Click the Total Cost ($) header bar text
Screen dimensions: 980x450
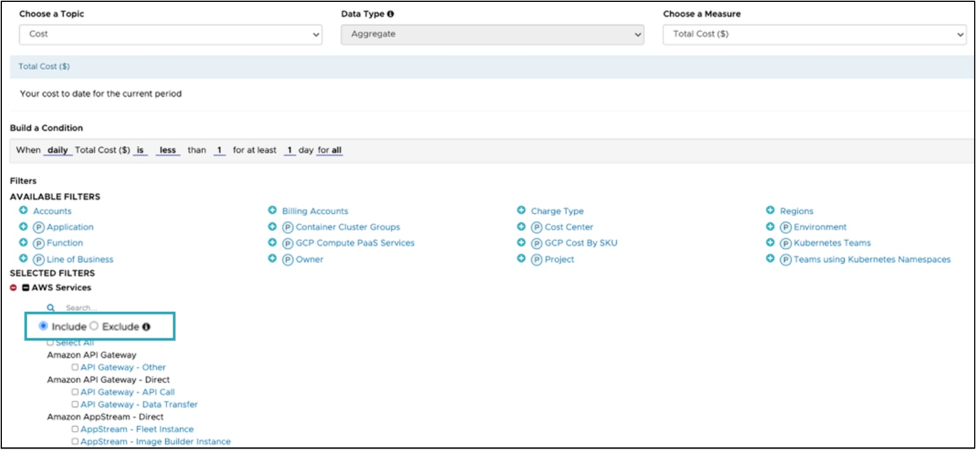point(44,67)
